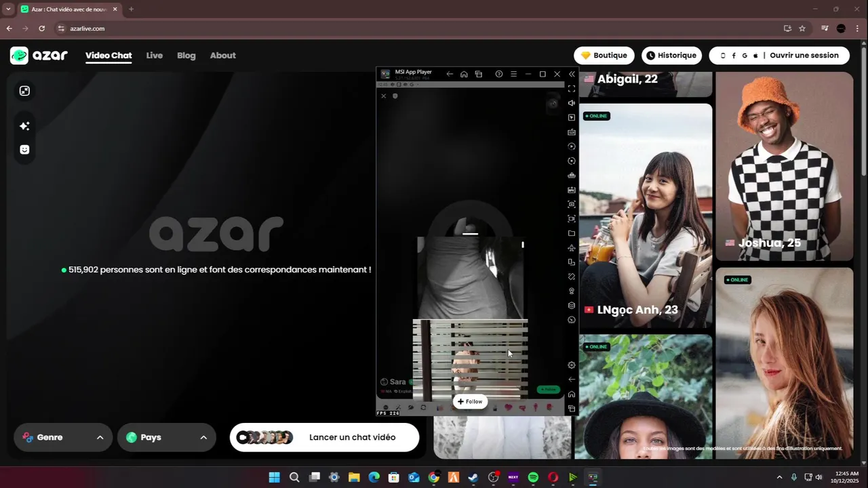
Task: Open the sparkle effects icon in left sidebar
Action: (x=24, y=126)
